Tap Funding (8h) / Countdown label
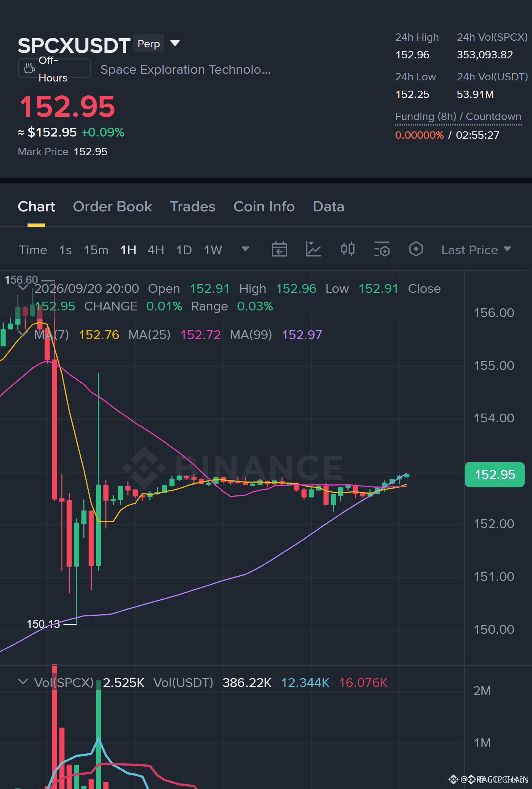Screen dimensions: 532x789 [458, 117]
